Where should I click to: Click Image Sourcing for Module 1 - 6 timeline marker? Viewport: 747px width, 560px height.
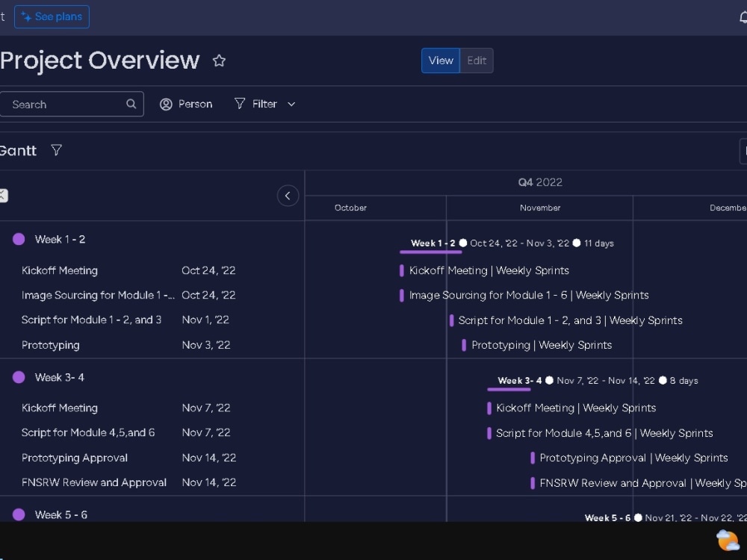click(x=402, y=295)
